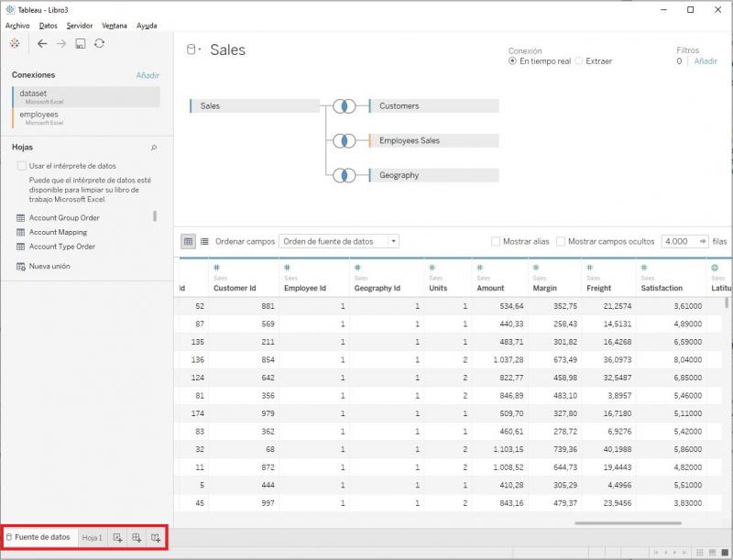Open the Orden de fuente de datos dropdown
The height and width of the screenshot is (560, 733).
click(x=339, y=242)
